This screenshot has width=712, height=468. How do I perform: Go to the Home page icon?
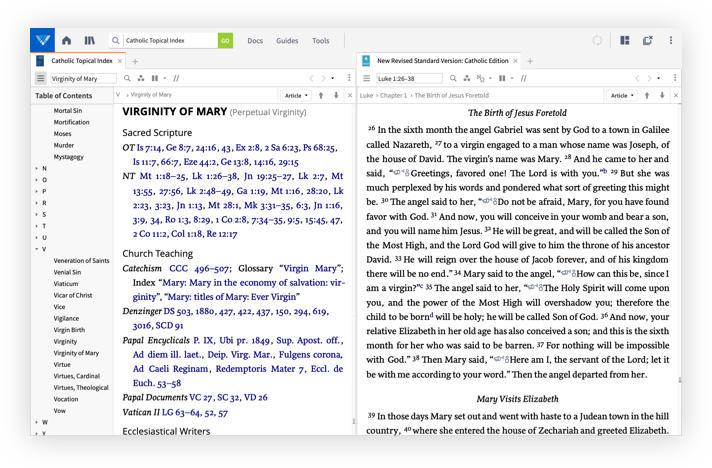66,40
